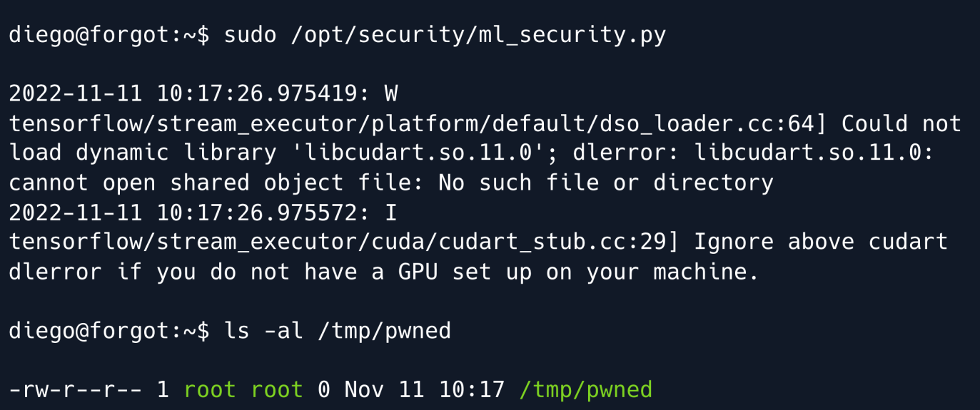The width and height of the screenshot is (980, 410).
Task: Click the info-level letter I
Action: (x=390, y=212)
